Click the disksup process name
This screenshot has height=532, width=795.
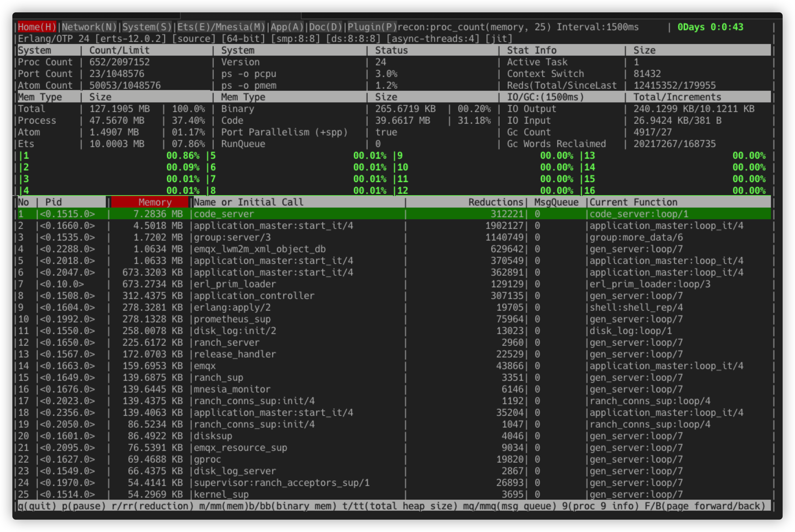tap(213, 436)
